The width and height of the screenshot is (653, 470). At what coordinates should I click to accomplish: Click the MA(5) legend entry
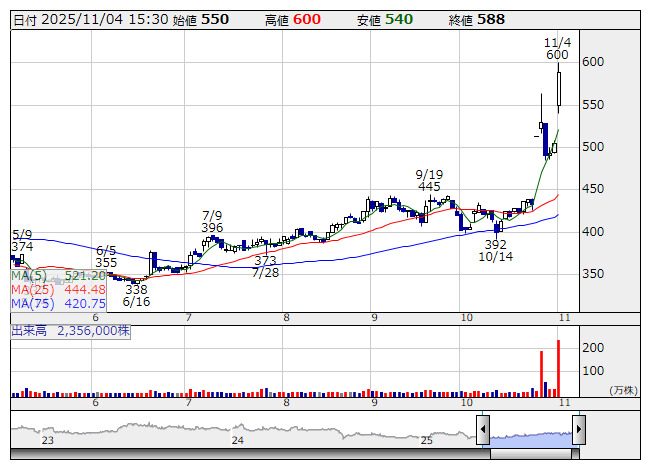[58, 275]
